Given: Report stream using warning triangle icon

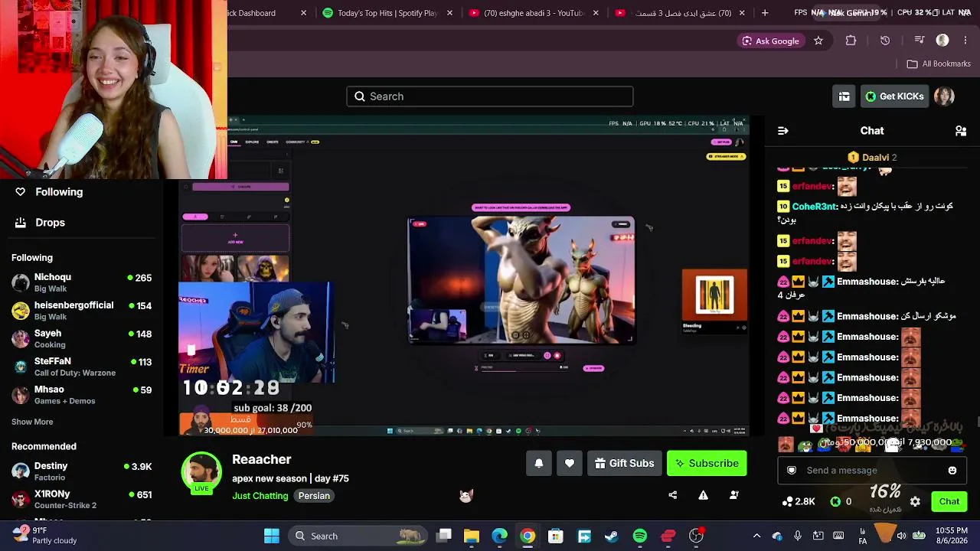Looking at the screenshot, I should [703, 495].
